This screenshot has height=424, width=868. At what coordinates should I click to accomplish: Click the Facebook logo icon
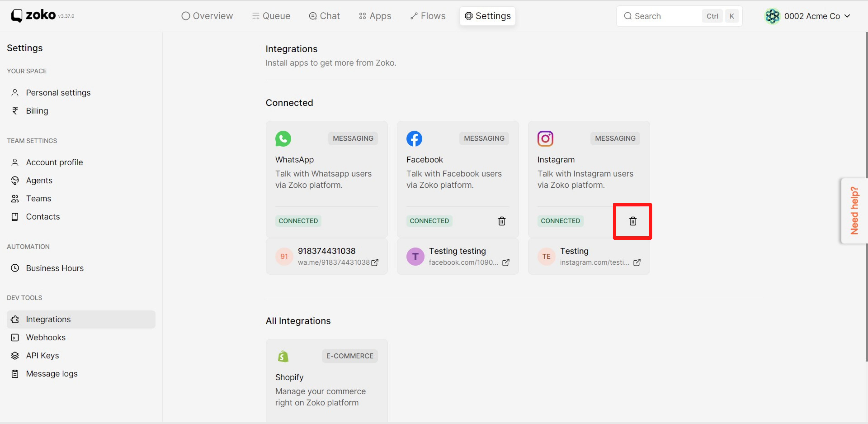pyautogui.click(x=414, y=139)
